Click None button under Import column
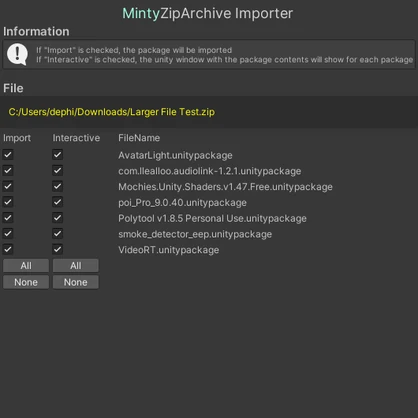This screenshot has width=418, height=418. [x=26, y=282]
